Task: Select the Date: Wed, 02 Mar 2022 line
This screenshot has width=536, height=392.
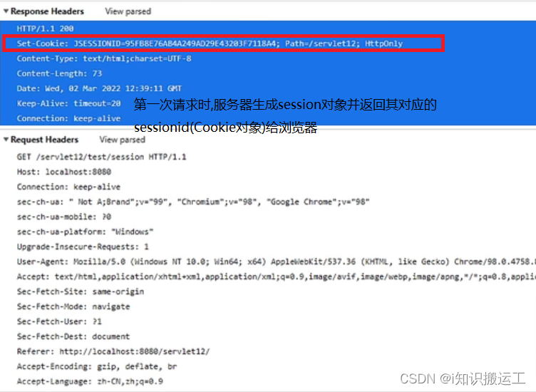Action: click(x=99, y=88)
